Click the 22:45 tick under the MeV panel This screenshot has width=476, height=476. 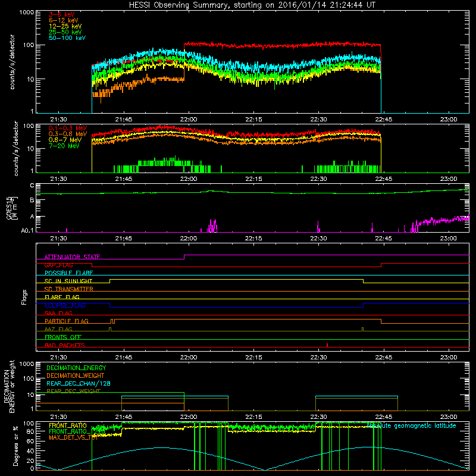383,179
